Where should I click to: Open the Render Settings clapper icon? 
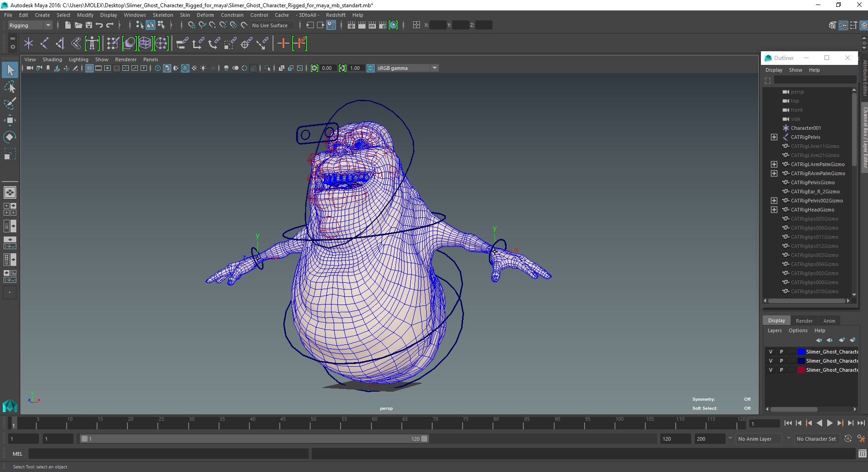(383, 25)
